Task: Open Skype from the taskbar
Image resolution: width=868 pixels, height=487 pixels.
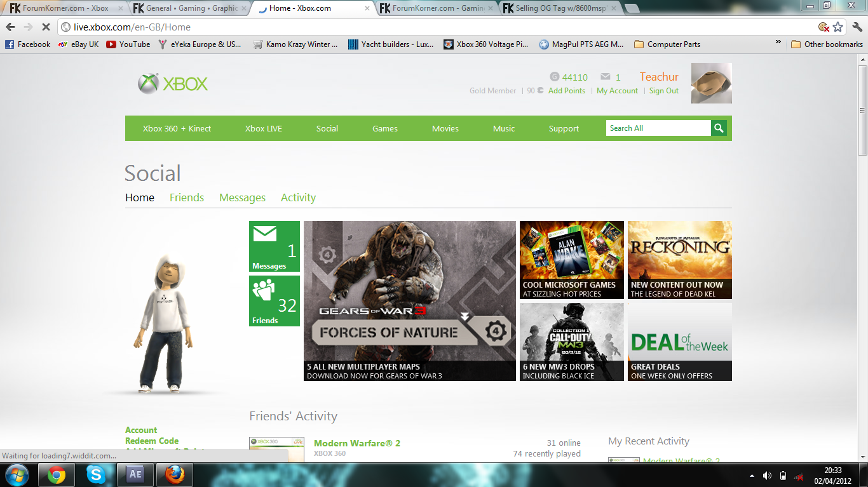Action: pos(96,475)
